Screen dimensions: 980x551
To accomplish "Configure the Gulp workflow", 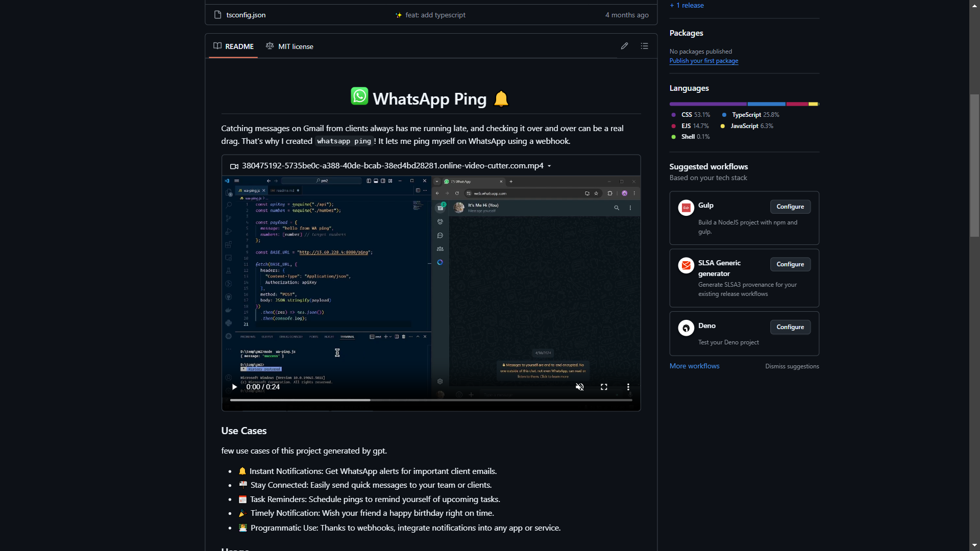I will click(x=790, y=207).
